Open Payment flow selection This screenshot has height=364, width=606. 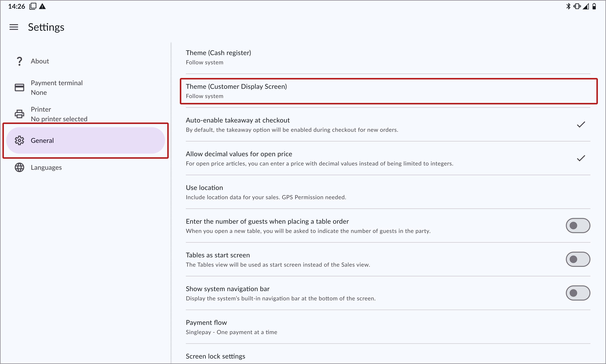(x=388, y=327)
